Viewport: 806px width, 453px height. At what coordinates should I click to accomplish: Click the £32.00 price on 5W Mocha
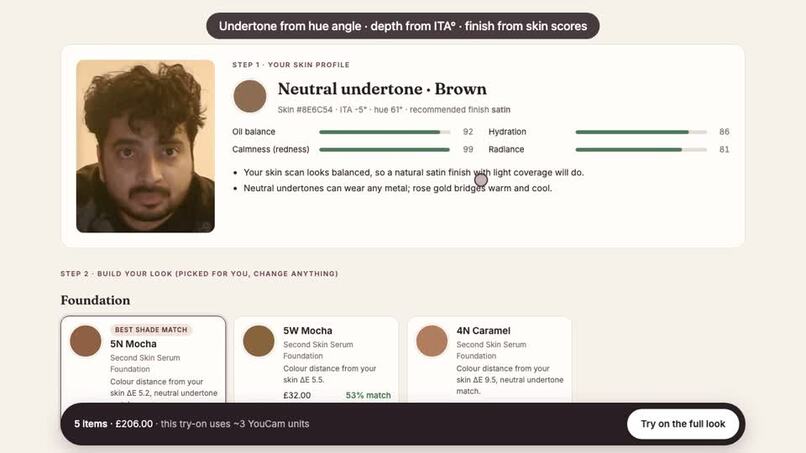(x=297, y=395)
